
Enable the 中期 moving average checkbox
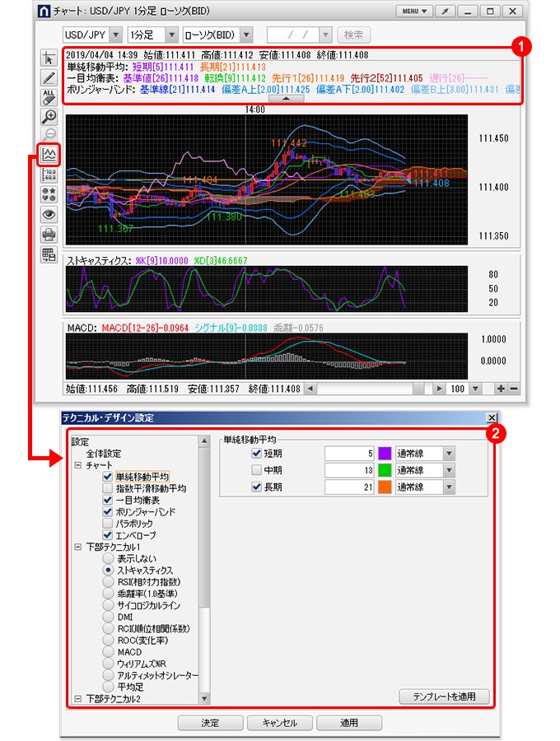(x=256, y=470)
